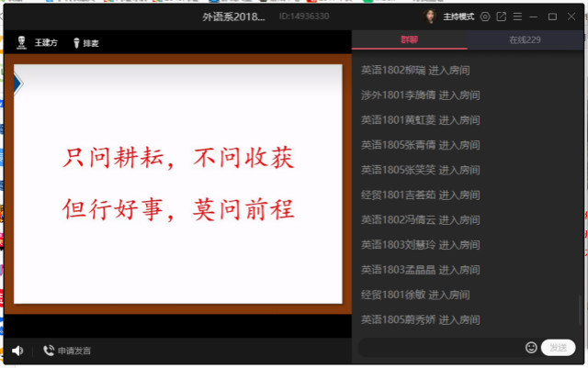Select chat line 英语1805张青倩 进入房间

pyautogui.click(x=421, y=145)
